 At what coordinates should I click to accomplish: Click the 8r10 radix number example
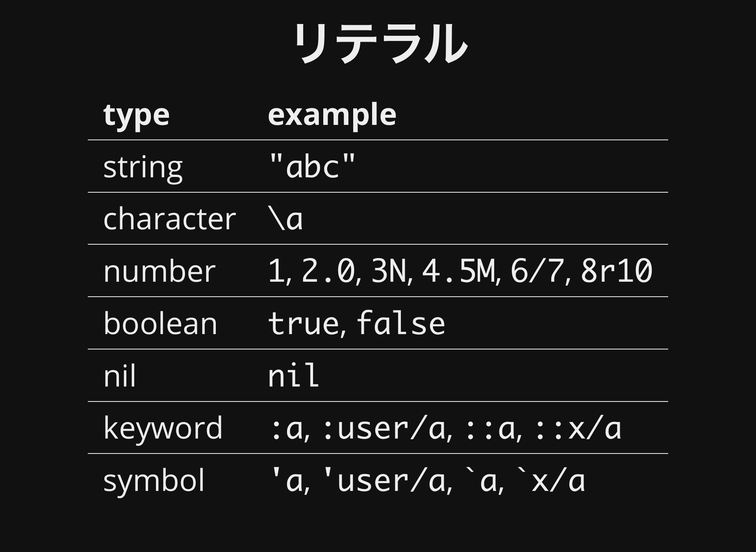(x=617, y=271)
